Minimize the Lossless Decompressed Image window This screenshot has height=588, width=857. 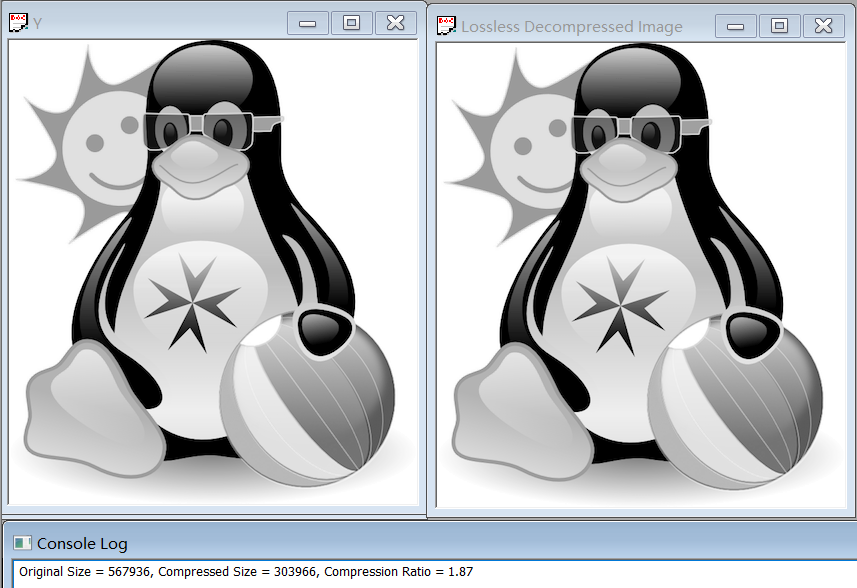[x=736, y=26]
